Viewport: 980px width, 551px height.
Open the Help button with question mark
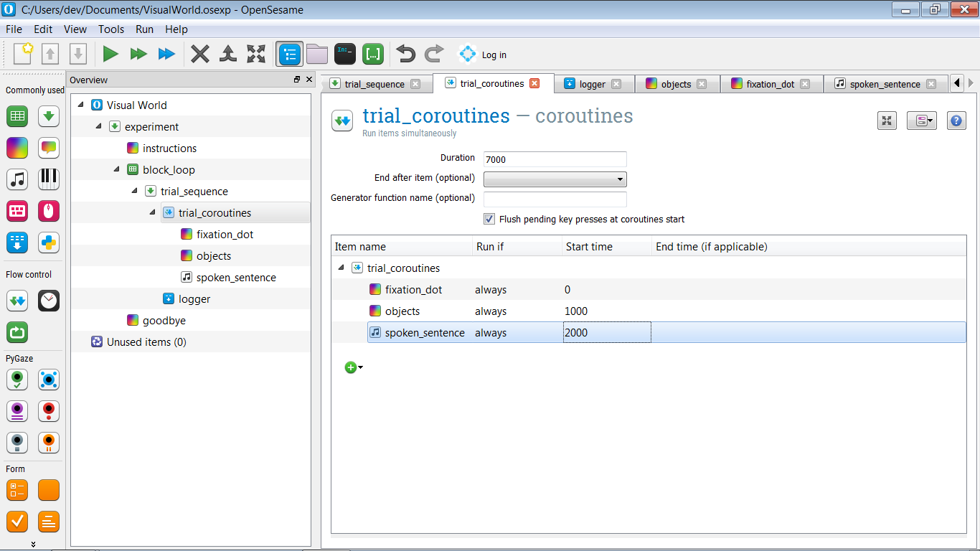[956, 121]
